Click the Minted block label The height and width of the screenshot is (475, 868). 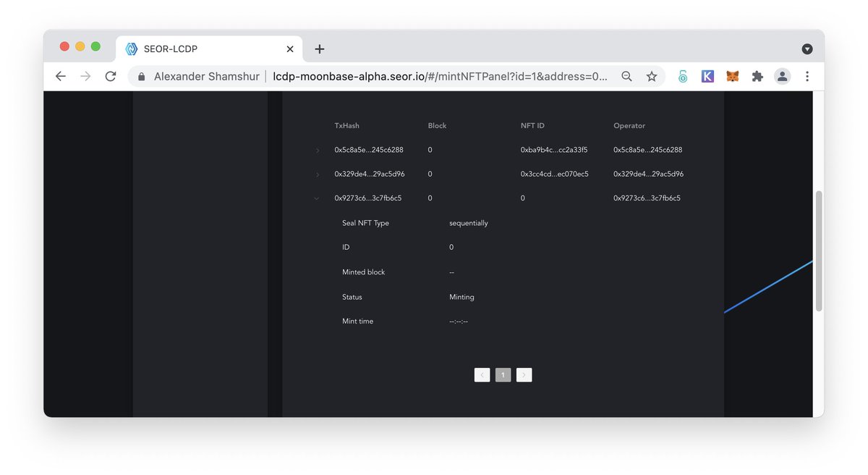click(363, 272)
